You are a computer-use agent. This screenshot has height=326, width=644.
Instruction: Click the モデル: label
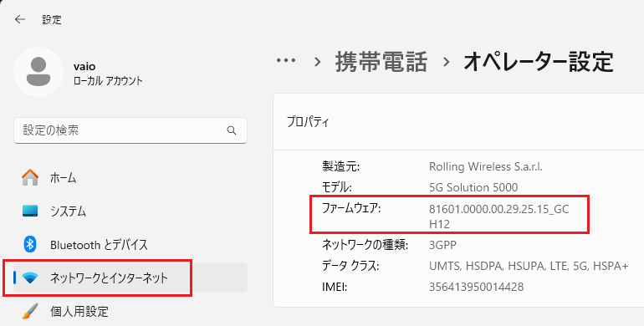point(337,187)
